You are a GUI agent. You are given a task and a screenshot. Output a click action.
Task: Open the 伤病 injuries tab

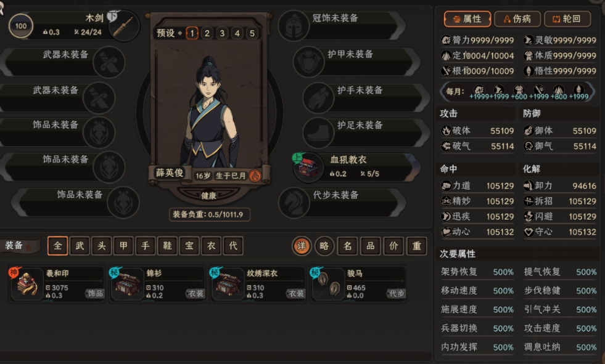517,19
